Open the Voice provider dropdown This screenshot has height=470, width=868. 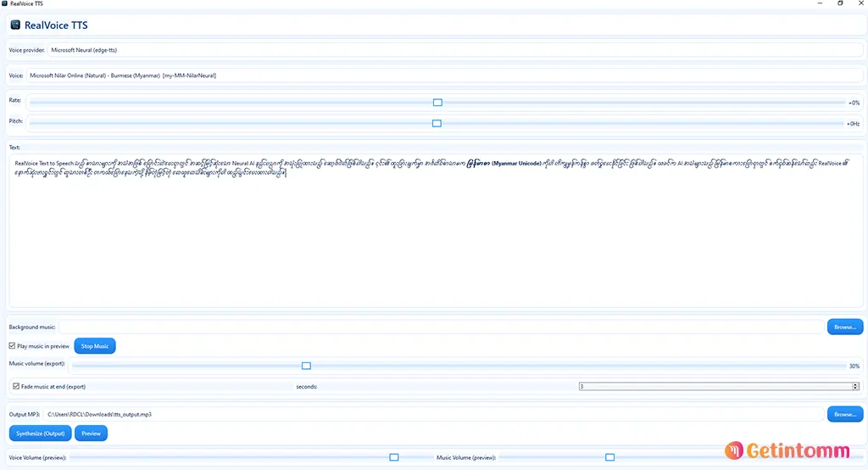[455, 50]
